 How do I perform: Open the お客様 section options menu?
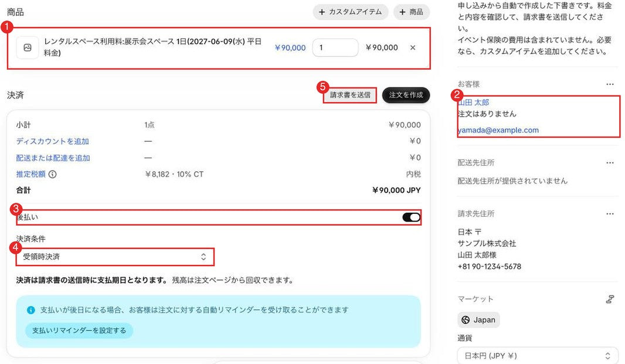click(x=610, y=84)
